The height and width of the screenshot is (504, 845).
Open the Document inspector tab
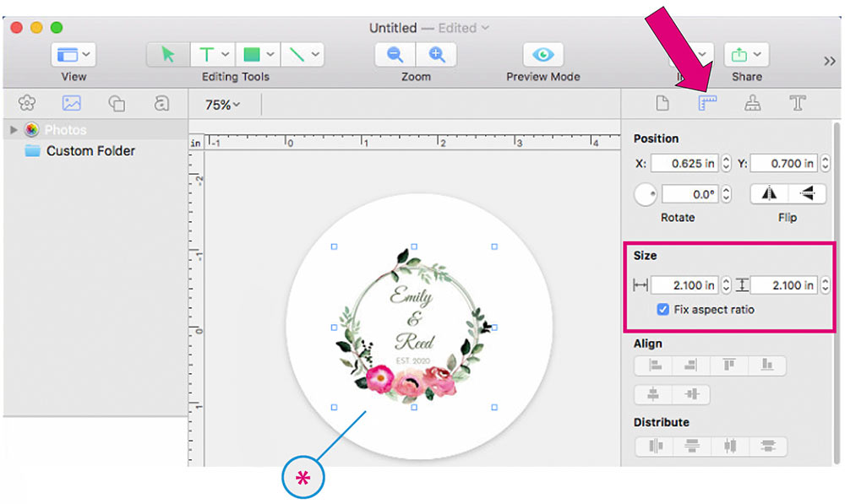[x=662, y=103]
